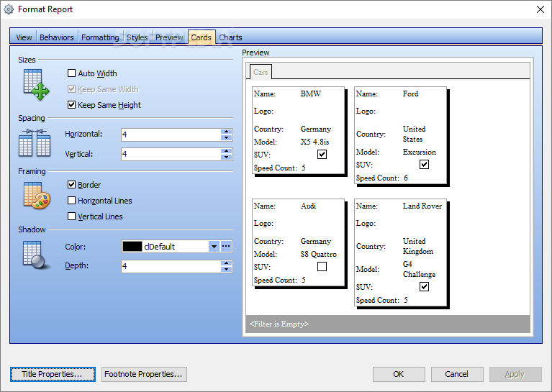Image resolution: width=552 pixels, height=392 pixels.
Task: Click the Depth input field
Action: click(171, 266)
